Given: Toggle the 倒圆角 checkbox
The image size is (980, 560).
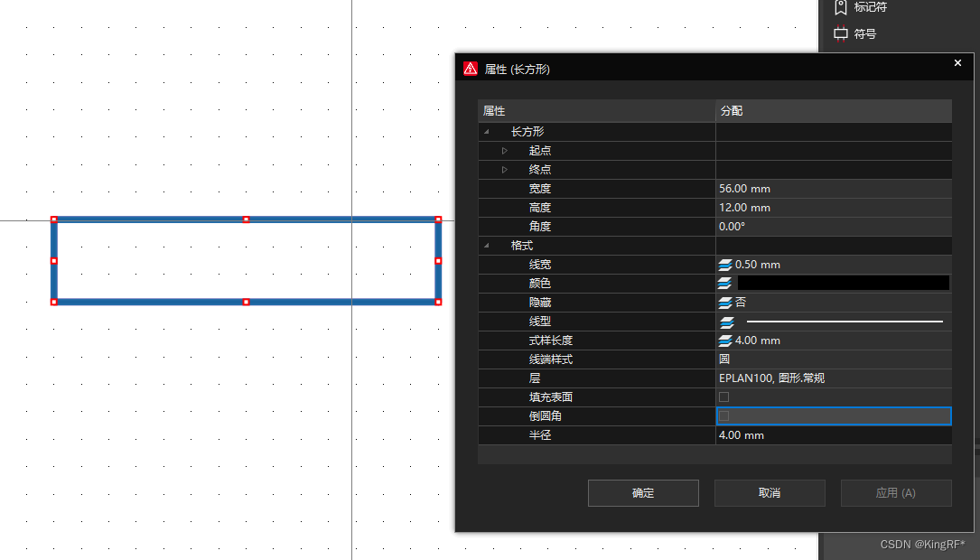Looking at the screenshot, I should (x=723, y=416).
